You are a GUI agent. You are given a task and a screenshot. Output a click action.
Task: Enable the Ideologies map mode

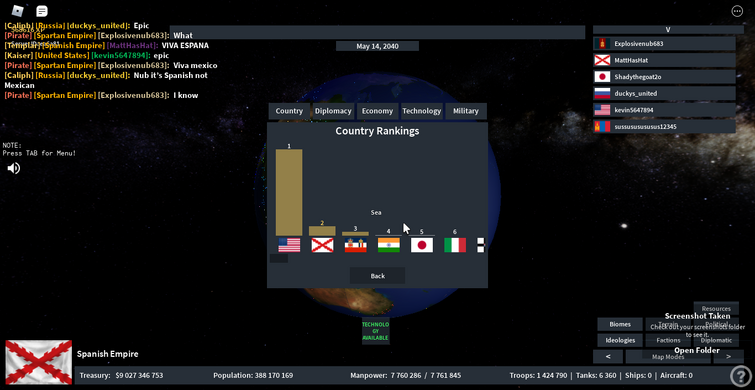[x=620, y=340]
